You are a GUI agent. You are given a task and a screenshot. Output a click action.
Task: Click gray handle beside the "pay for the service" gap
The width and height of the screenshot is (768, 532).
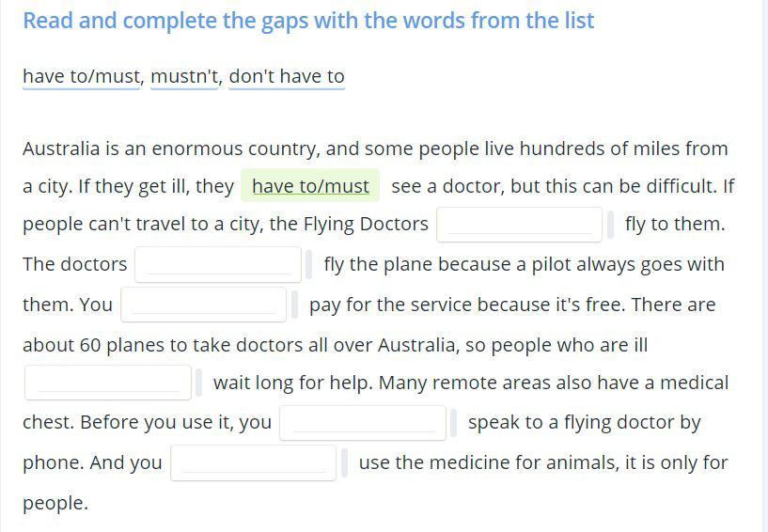pos(294,305)
